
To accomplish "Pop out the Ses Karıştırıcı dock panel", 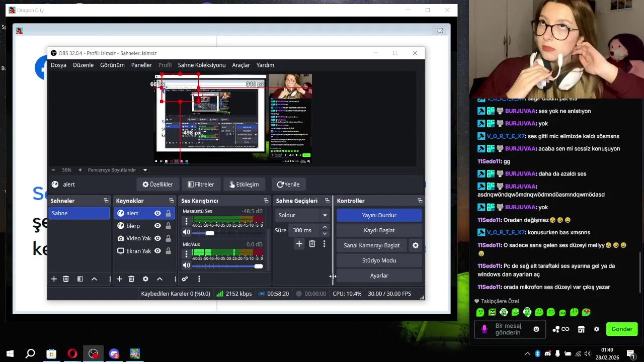I will pyautogui.click(x=266, y=201).
